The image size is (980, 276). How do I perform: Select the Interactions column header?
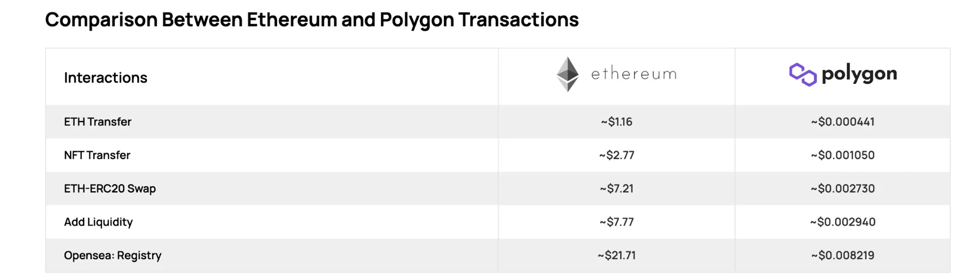pyautogui.click(x=106, y=78)
